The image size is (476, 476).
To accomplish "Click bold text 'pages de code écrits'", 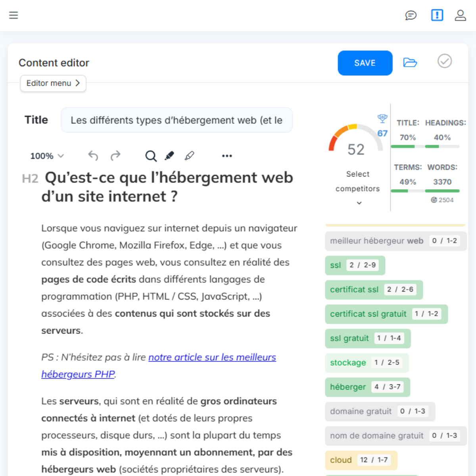I will click(88, 279).
